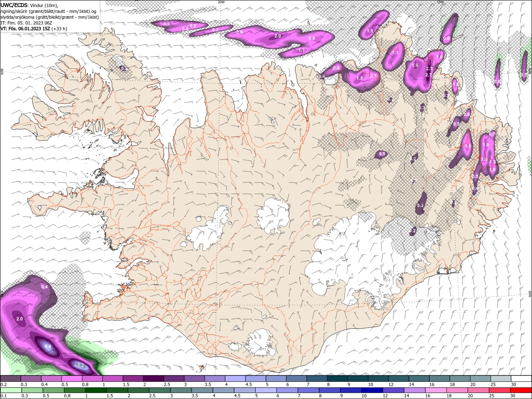
Task: Select the 'IT: Fim. 05. 01. 2023 06Z' line
Action: (x=26, y=23)
